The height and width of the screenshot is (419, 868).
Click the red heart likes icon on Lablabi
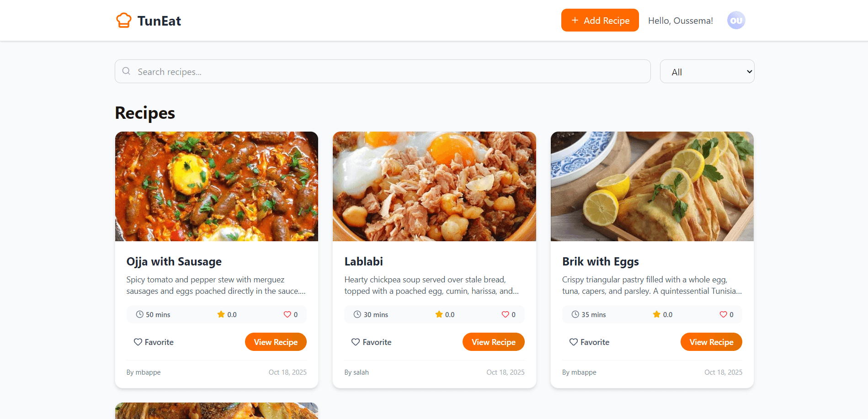505,314
